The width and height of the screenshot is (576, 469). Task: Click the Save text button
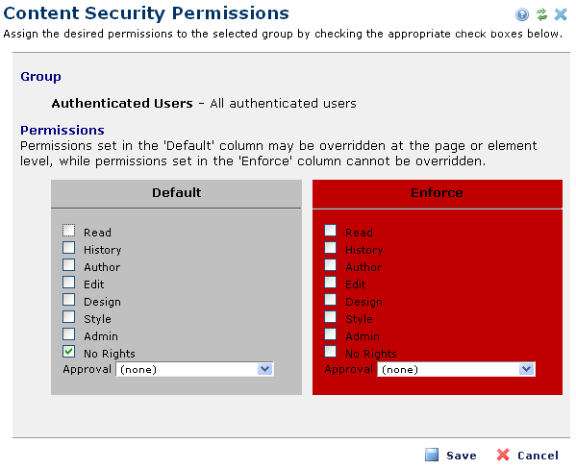point(461,455)
